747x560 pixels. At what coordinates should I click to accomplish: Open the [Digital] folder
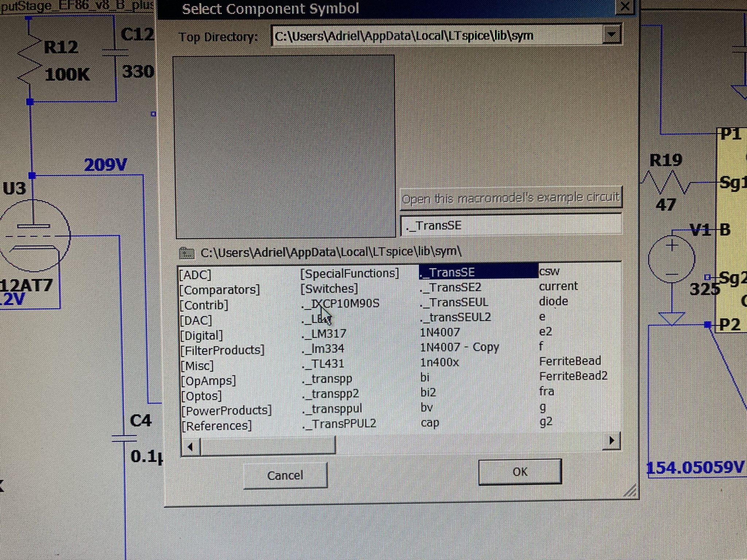tap(201, 335)
